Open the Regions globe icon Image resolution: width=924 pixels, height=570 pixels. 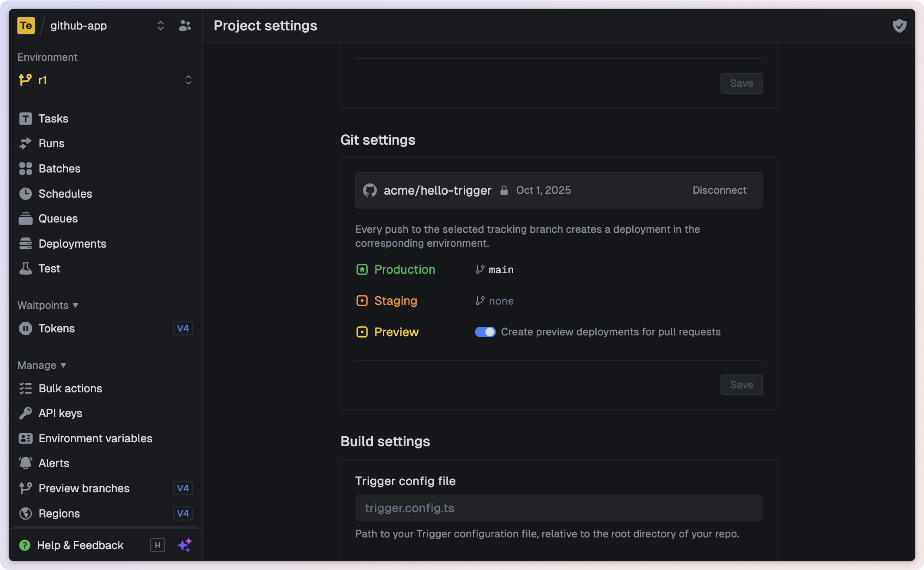(26, 513)
